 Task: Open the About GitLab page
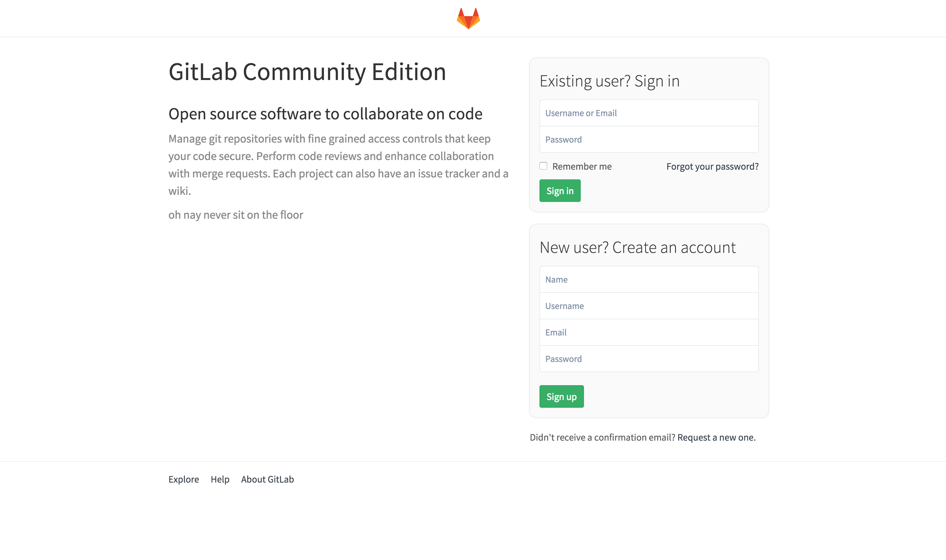pos(267,479)
